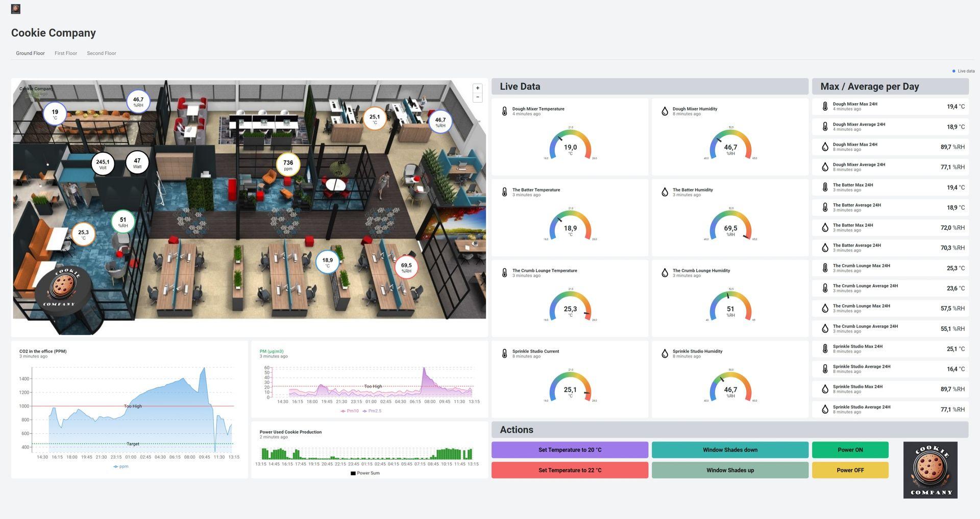Click thermometer icon of Crumb Lounge Temperature
The height and width of the screenshot is (519, 980).
click(x=504, y=273)
